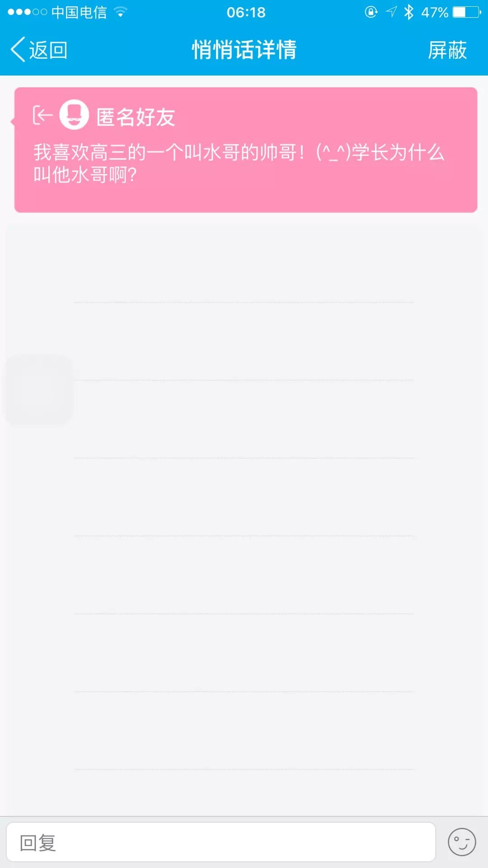Tap the location services arrow icon
This screenshot has height=868, width=488.
[391, 12]
